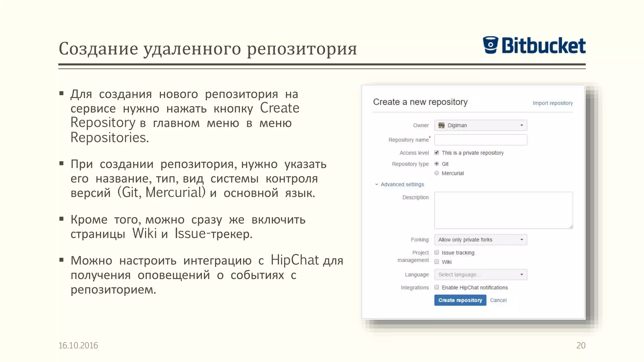644x362 pixels.
Task: Open the Select language dropdown
Action: pos(480,275)
